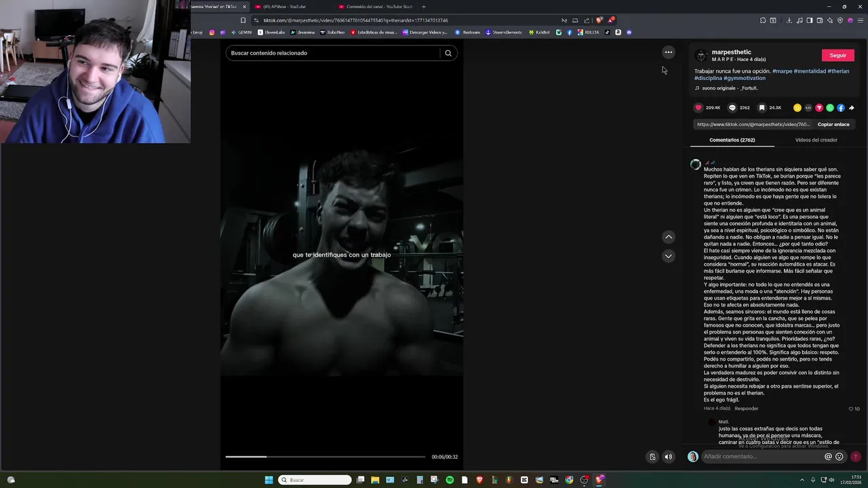This screenshot has height=488, width=868.
Task: Open the ElevenLabs bookmark
Action: 271,33
